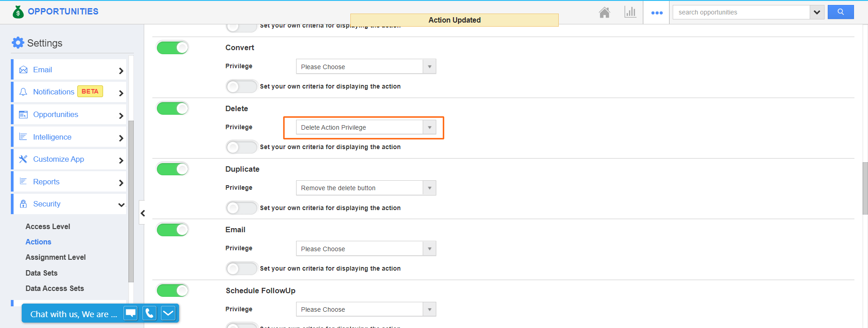Turn off the Duplicate action toggle

[x=172, y=169]
